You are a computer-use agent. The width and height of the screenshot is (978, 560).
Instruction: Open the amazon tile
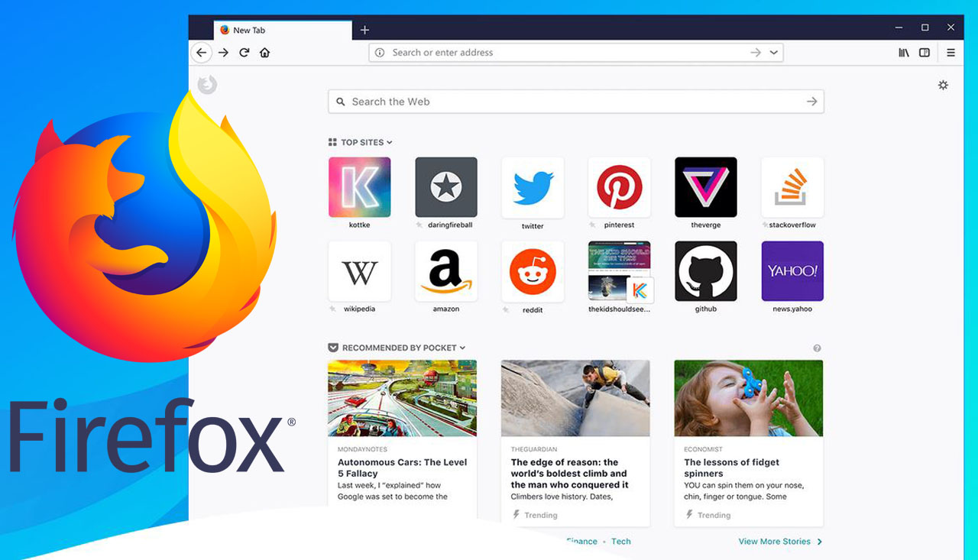446,271
